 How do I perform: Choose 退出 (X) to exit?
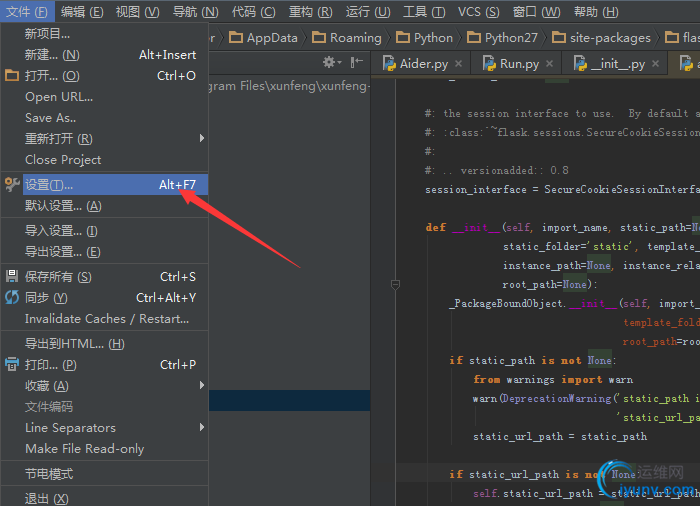104,498
